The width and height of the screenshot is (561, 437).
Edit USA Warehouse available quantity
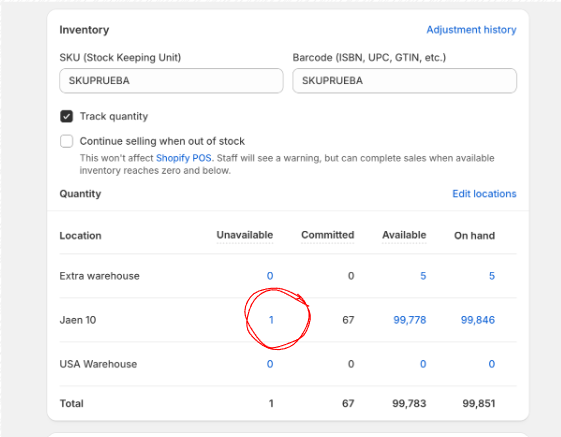423,364
